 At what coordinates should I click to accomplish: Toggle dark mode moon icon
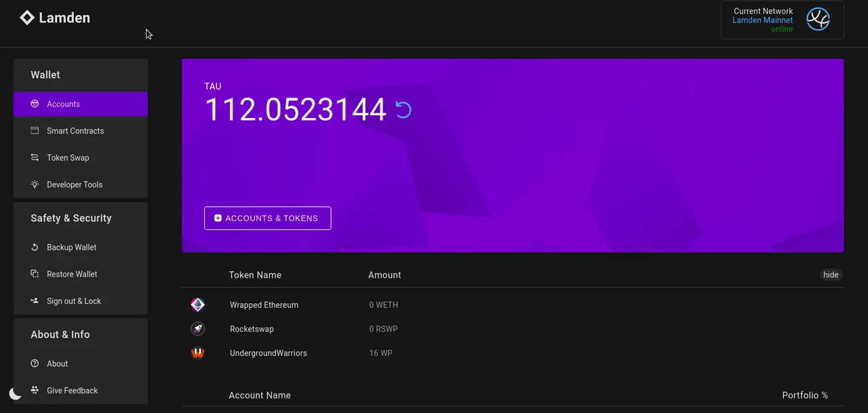(16, 393)
